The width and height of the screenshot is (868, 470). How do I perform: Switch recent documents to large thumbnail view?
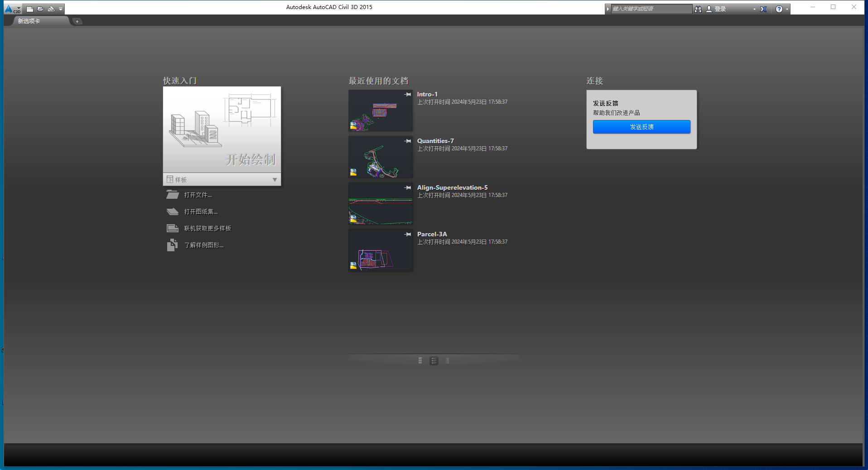point(420,361)
